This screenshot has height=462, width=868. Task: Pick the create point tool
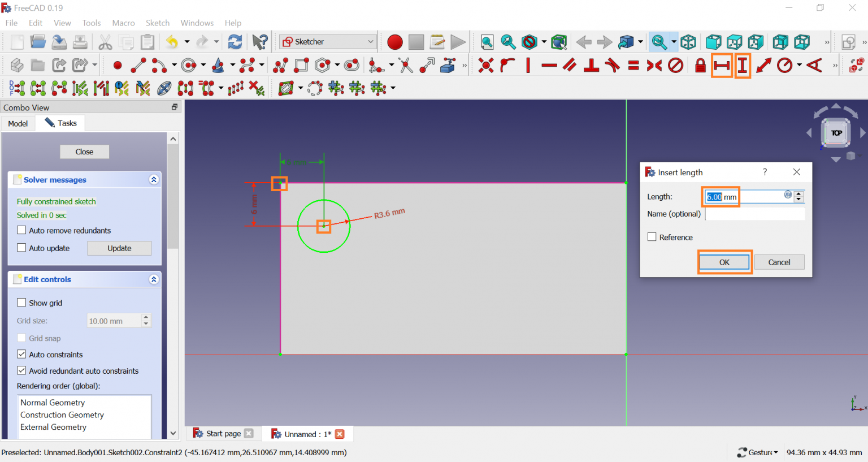[118, 66]
